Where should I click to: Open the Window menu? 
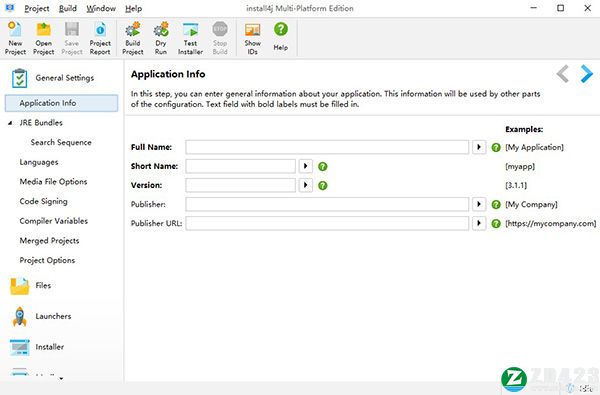[x=101, y=8]
